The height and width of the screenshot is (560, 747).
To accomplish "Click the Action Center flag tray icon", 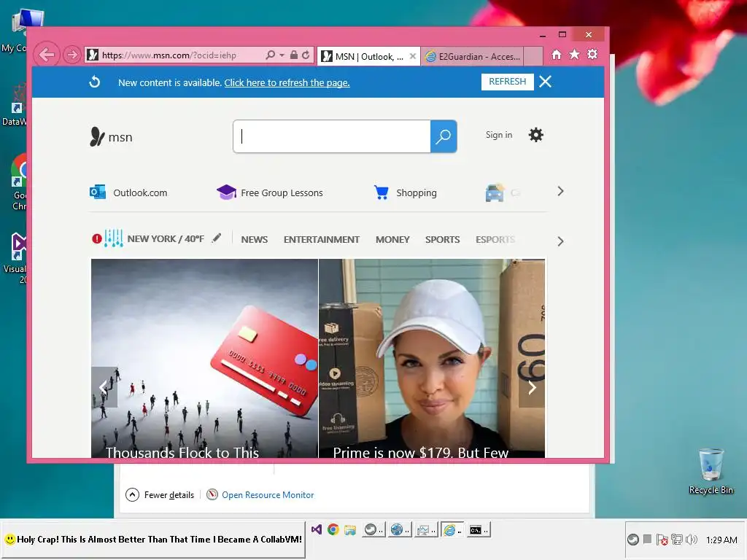I will [x=662, y=540].
